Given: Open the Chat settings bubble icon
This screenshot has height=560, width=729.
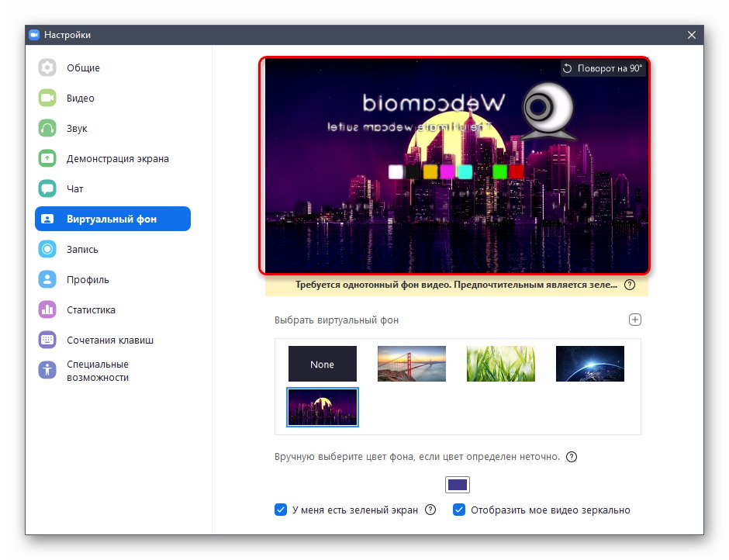Looking at the screenshot, I should (47, 189).
